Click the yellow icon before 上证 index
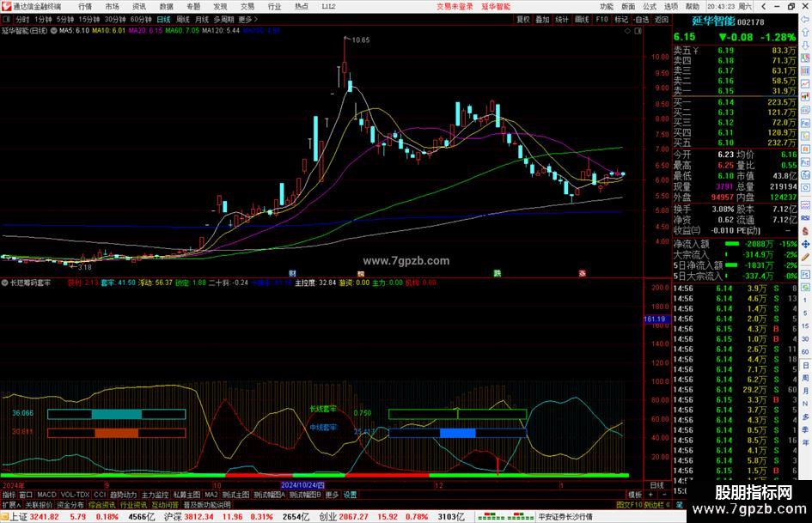Viewport: 812px width, 523px height. (x=4, y=517)
